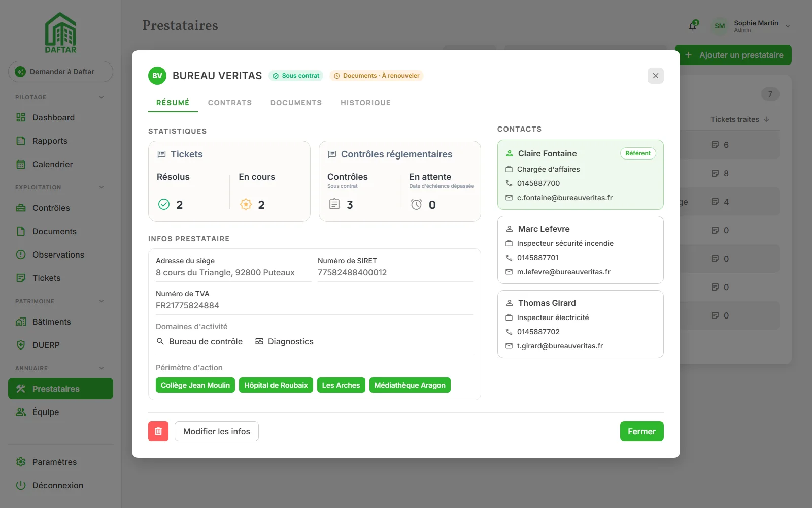The image size is (812, 508).
Task: Click the Référent badge on Claire Fontaine
Action: [638, 153]
